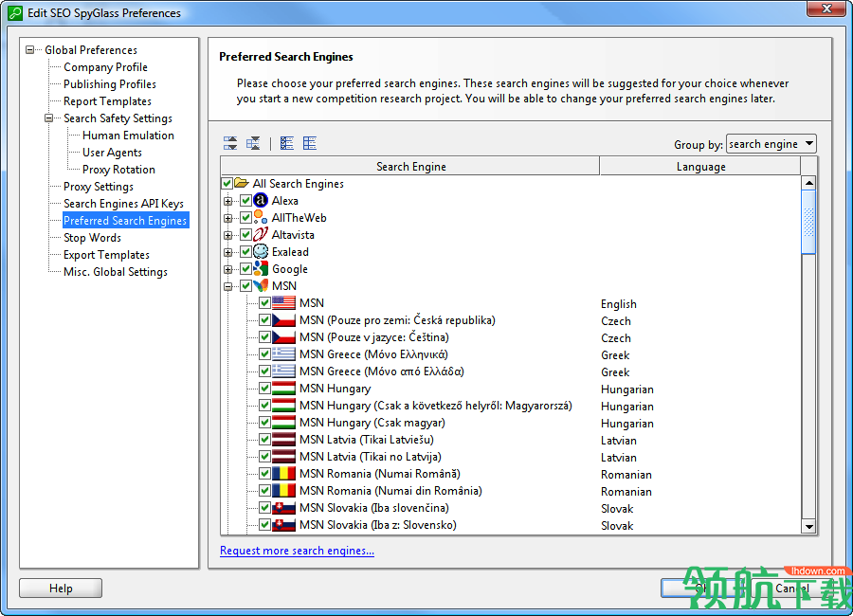Collapse the MSN tree node

tap(228, 287)
